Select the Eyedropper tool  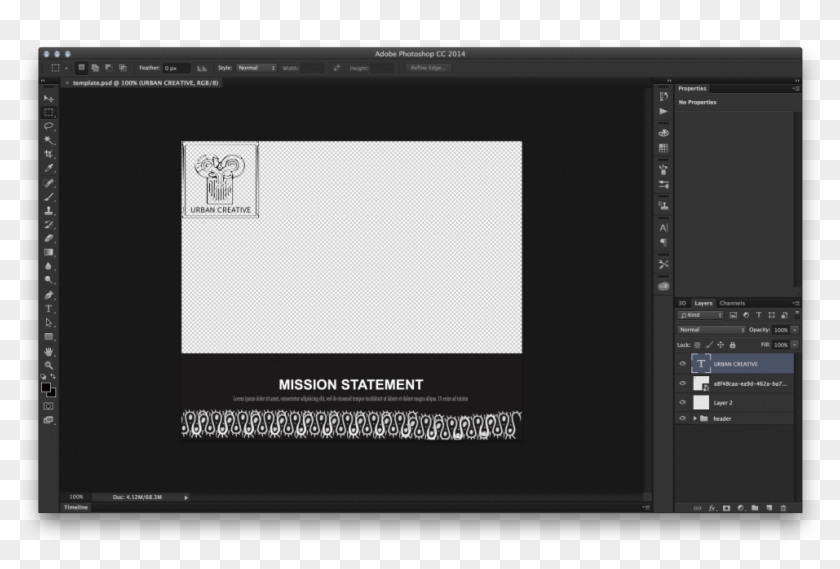coord(49,168)
